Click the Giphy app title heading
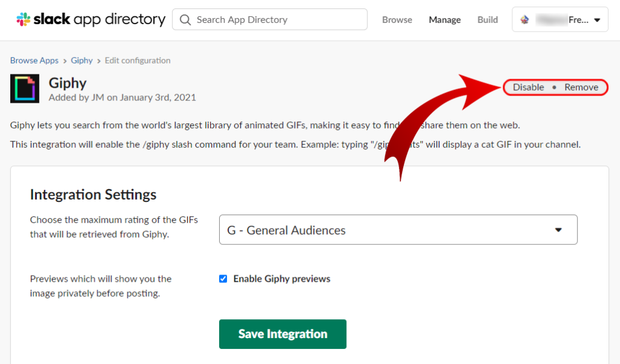 [x=68, y=83]
